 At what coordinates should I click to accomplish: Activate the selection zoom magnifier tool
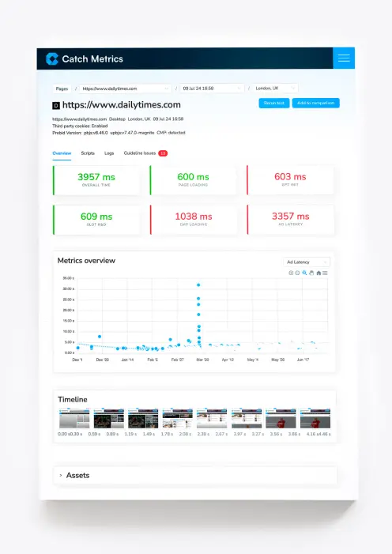click(x=304, y=273)
